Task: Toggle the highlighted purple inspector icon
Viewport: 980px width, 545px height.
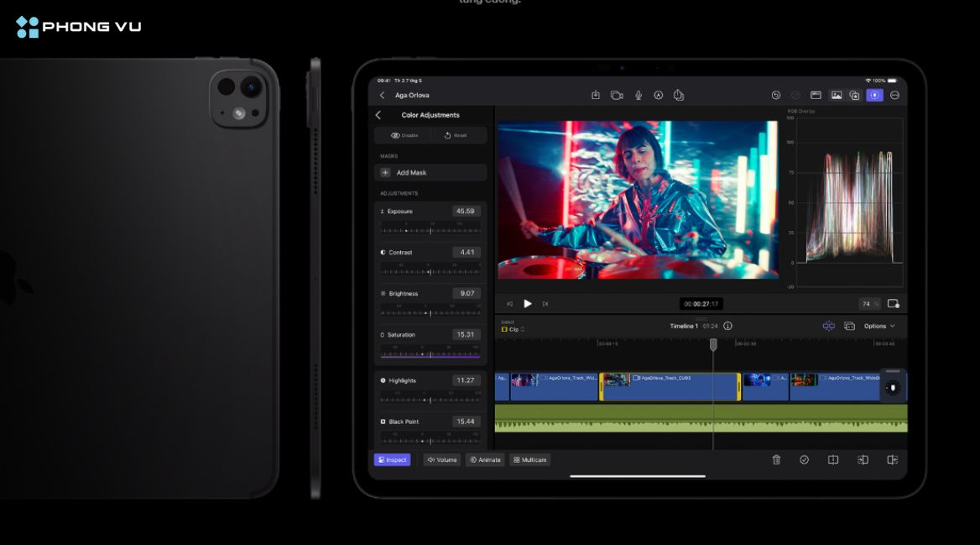Action: [x=874, y=95]
